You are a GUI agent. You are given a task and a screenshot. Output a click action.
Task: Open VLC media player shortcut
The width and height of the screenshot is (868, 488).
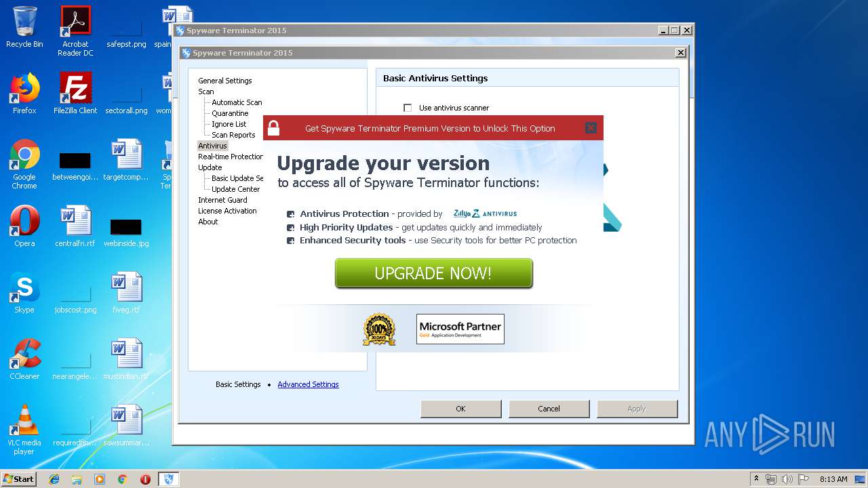(x=24, y=430)
